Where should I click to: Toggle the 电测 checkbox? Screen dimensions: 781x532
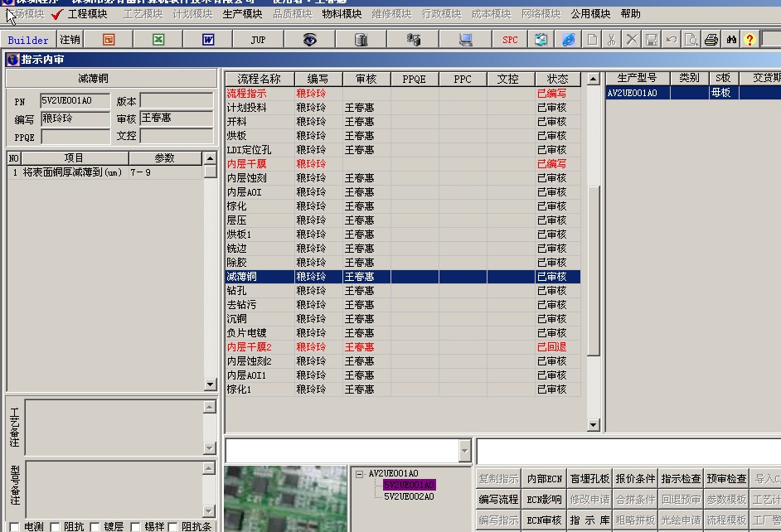[x=15, y=526]
